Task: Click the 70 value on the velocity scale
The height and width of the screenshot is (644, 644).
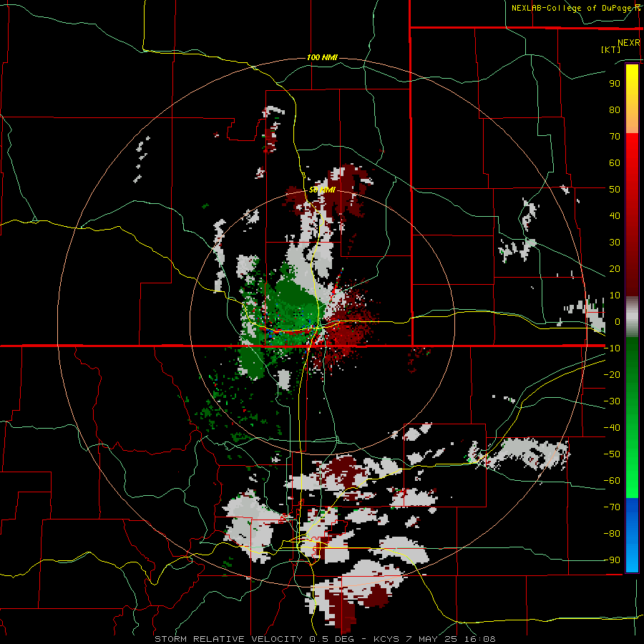Action: point(615,137)
